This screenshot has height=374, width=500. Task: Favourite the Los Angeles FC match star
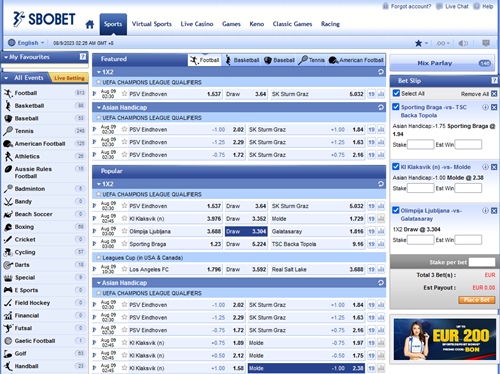[124, 269]
